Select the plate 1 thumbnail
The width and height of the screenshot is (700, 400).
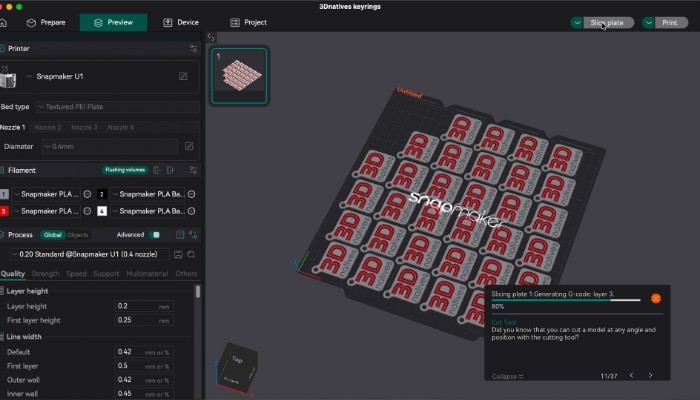point(239,76)
